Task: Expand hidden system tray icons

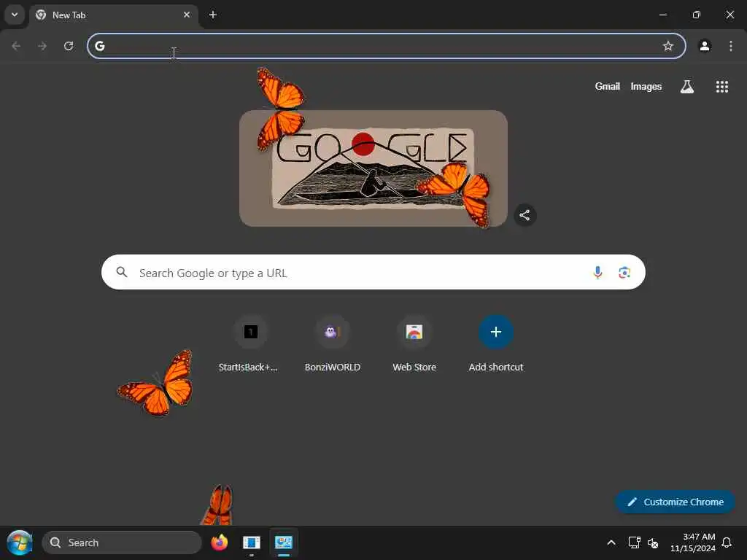Action: tap(611, 542)
